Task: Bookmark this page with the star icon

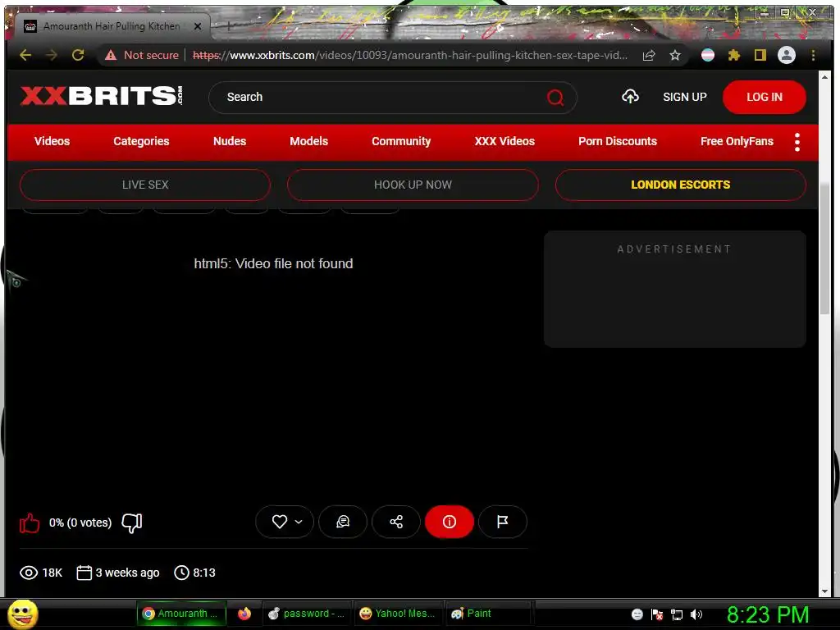Action: click(x=675, y=55)
